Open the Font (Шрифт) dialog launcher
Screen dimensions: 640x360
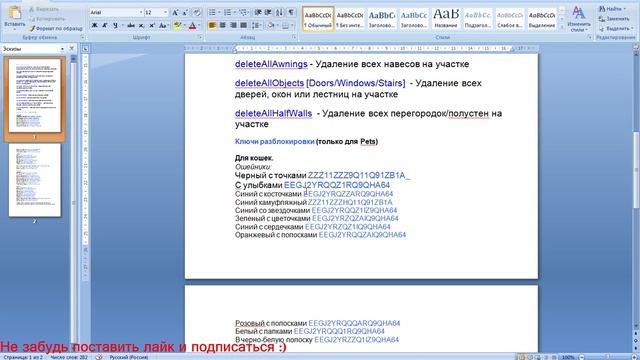[200, 37]
